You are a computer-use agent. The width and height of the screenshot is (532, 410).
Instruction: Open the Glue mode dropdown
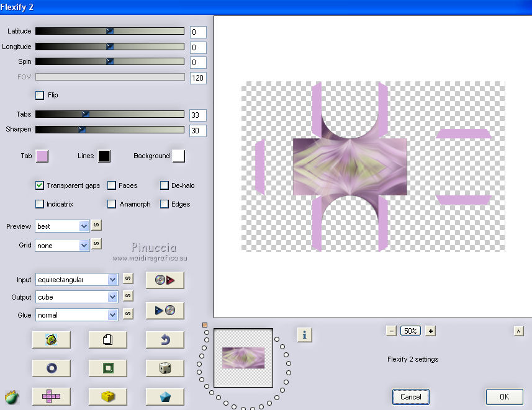[77, 315]
